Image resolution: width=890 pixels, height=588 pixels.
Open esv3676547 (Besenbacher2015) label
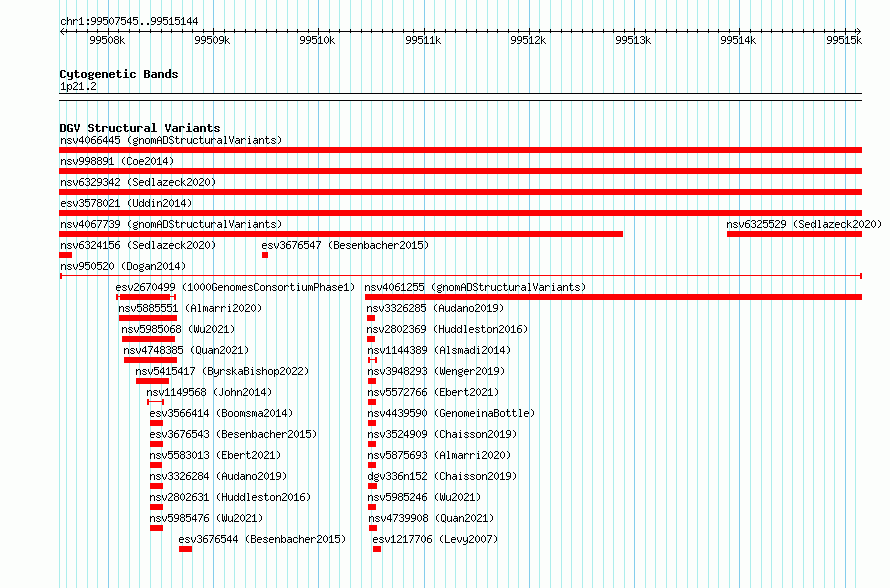click(345, 245)
